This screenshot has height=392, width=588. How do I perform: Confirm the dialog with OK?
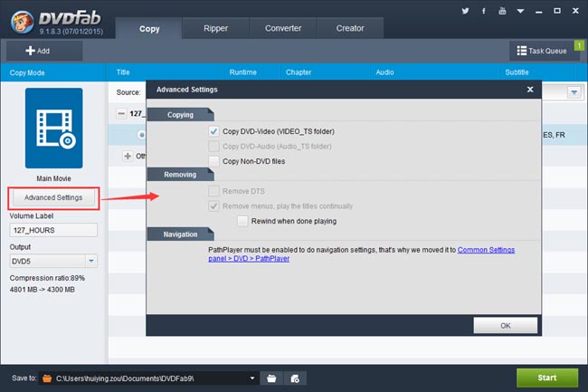click(505, 325)
